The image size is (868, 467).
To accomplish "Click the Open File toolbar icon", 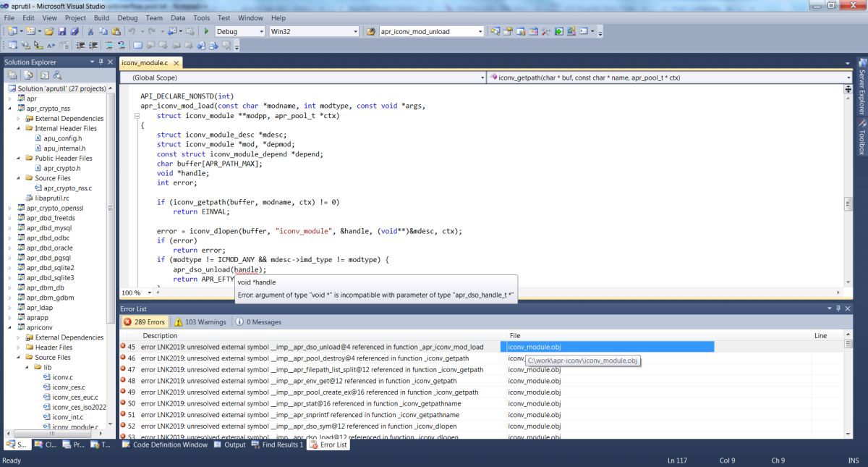I will tap(48, 31).
